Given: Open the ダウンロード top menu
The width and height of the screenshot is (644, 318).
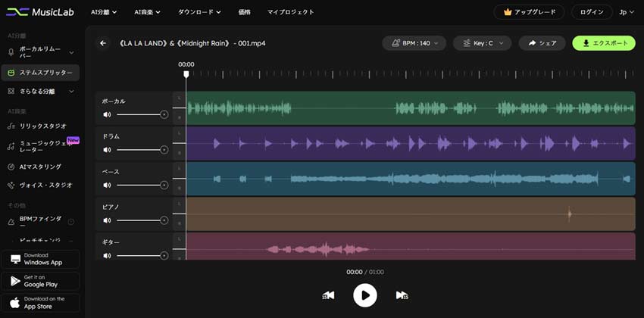Looking at the screenshot, I should click(199, 12).
